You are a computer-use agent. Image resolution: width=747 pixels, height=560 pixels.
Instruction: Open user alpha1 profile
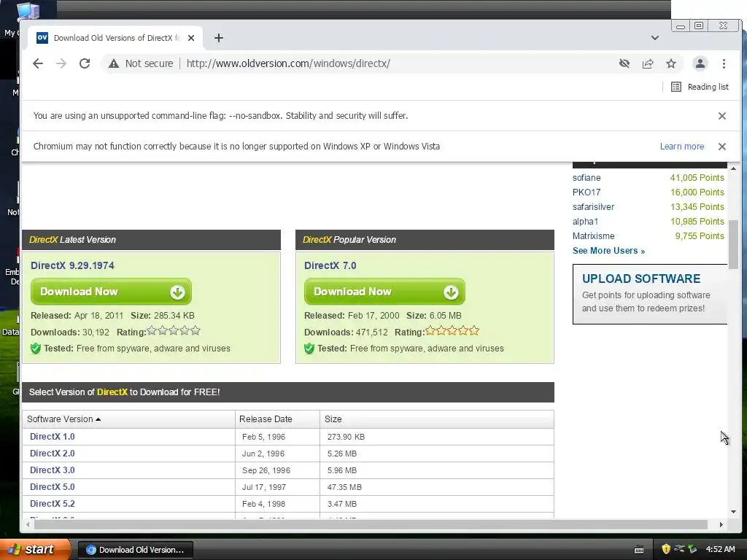click(x=585, y=222)
